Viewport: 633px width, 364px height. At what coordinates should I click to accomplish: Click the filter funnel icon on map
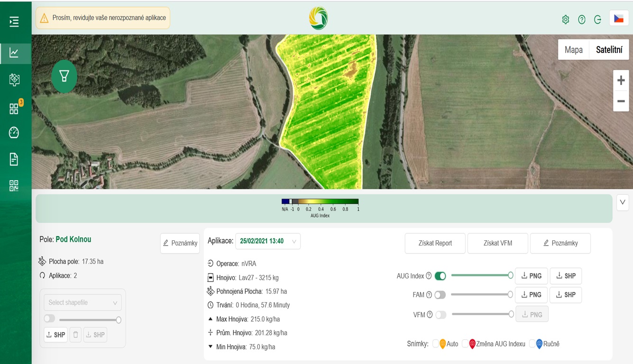[x=64, y=76]
